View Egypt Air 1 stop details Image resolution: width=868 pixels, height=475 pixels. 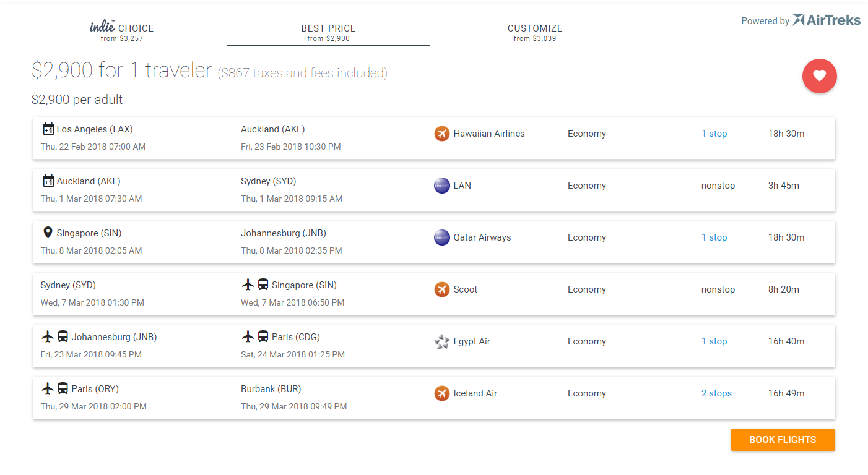point(714,341)
